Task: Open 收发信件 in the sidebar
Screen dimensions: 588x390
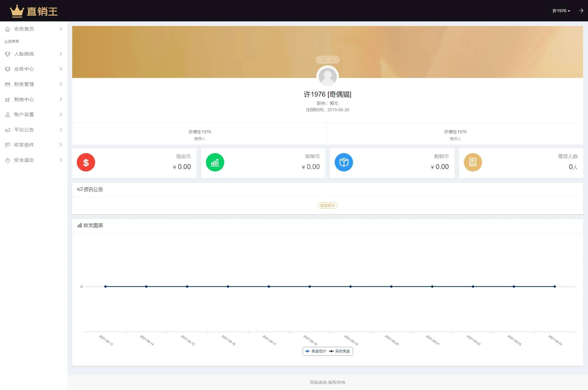Action: (24, 145)
